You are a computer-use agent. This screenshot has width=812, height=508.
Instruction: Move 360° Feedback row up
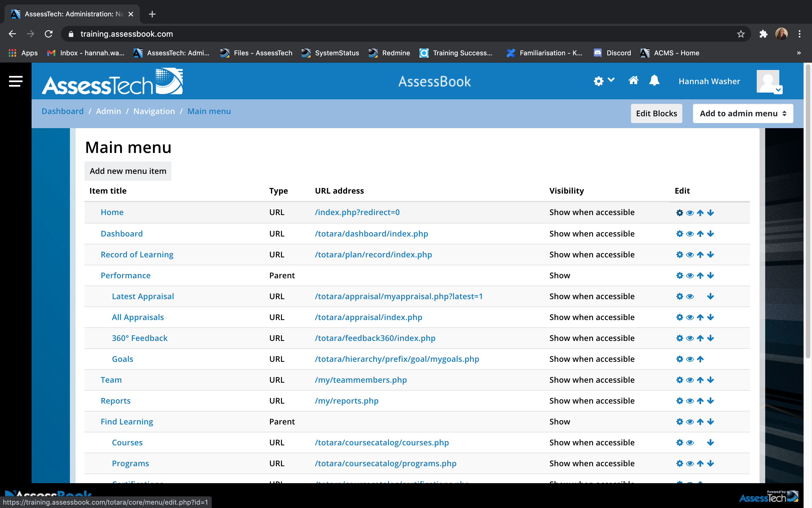pos(700,338)
